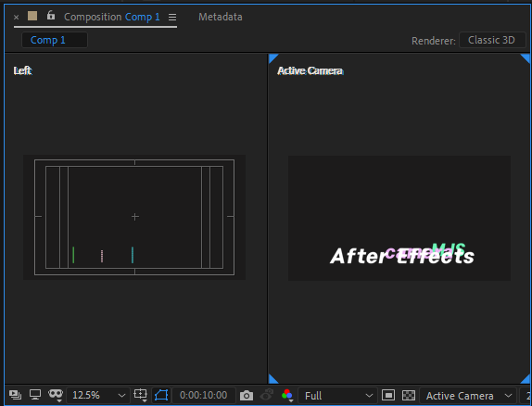Open Show Channel and color management settings
532x406 pixels.
(287, 395)
